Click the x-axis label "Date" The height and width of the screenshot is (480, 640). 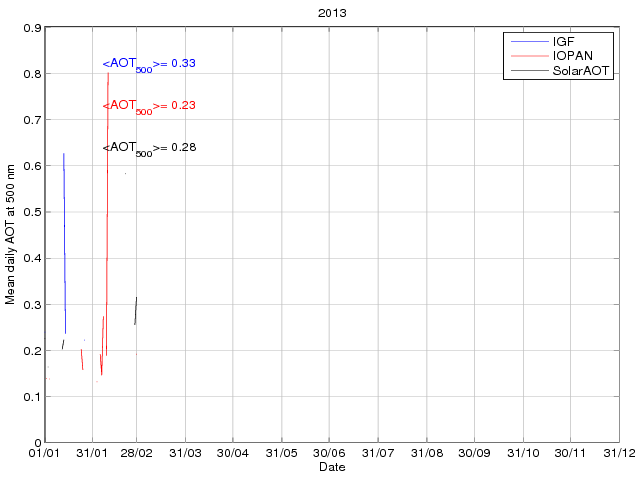point(332,467)
